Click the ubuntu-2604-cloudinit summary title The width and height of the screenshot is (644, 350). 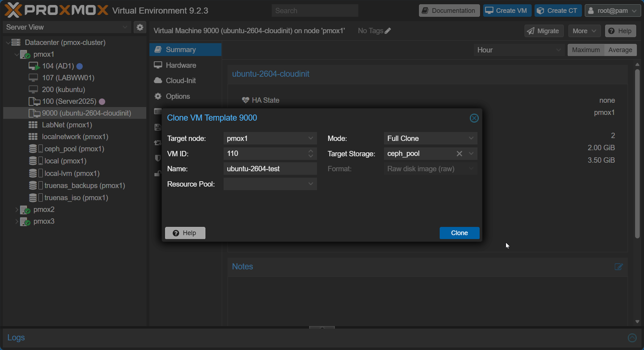point(271,74)
